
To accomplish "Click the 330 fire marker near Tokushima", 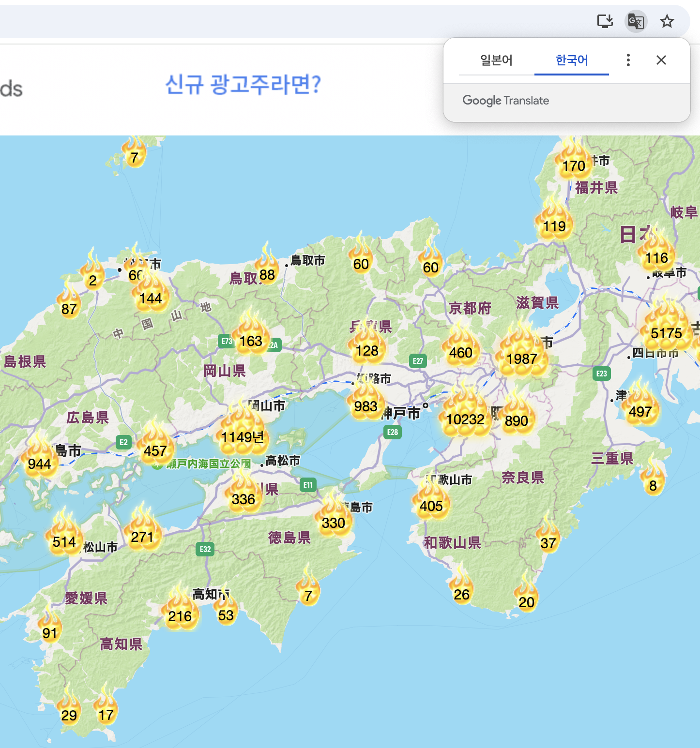I will tap(333, 523).
